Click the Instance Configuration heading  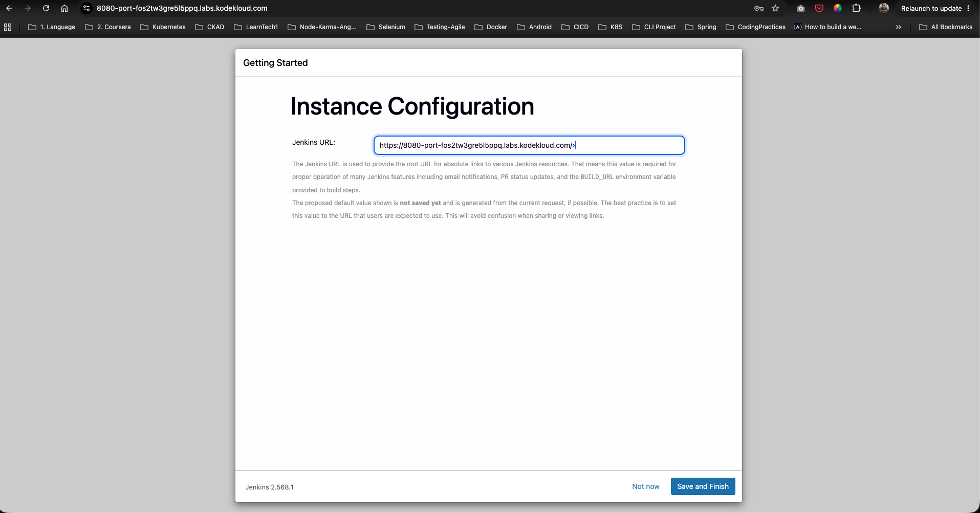coord(412,106)
